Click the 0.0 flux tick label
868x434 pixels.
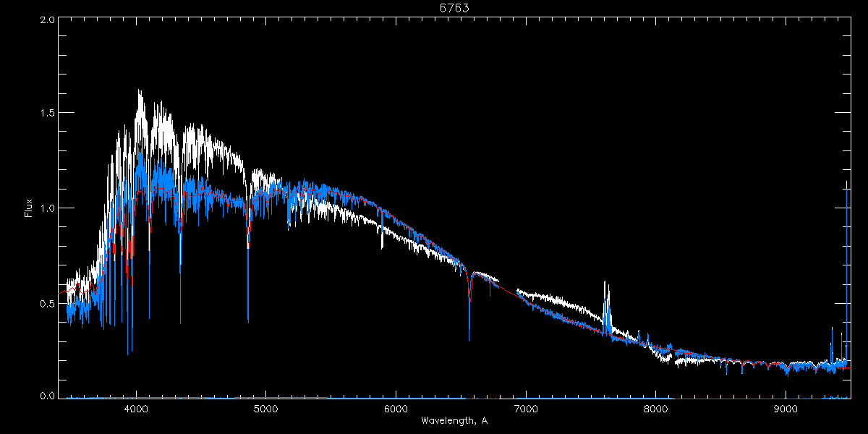tap(46, 396)
